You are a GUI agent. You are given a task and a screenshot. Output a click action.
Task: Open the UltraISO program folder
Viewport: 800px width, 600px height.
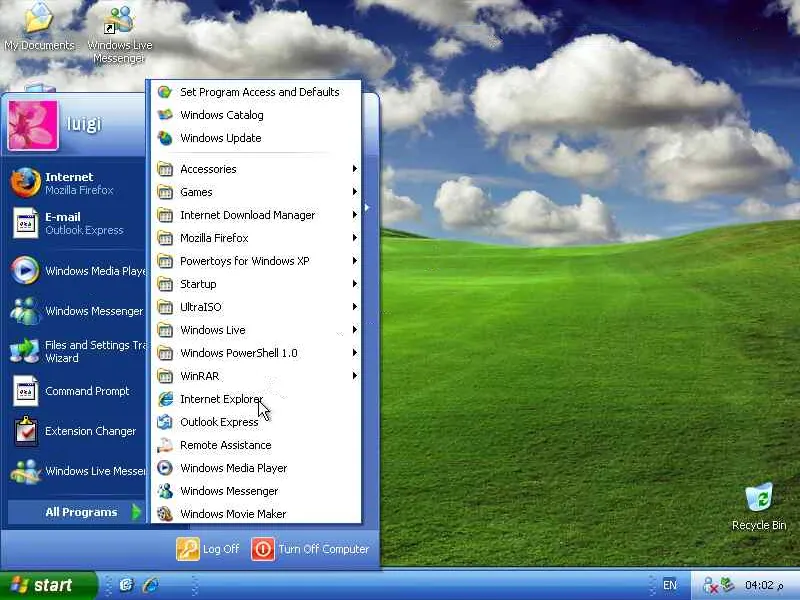tap(257, 307)
